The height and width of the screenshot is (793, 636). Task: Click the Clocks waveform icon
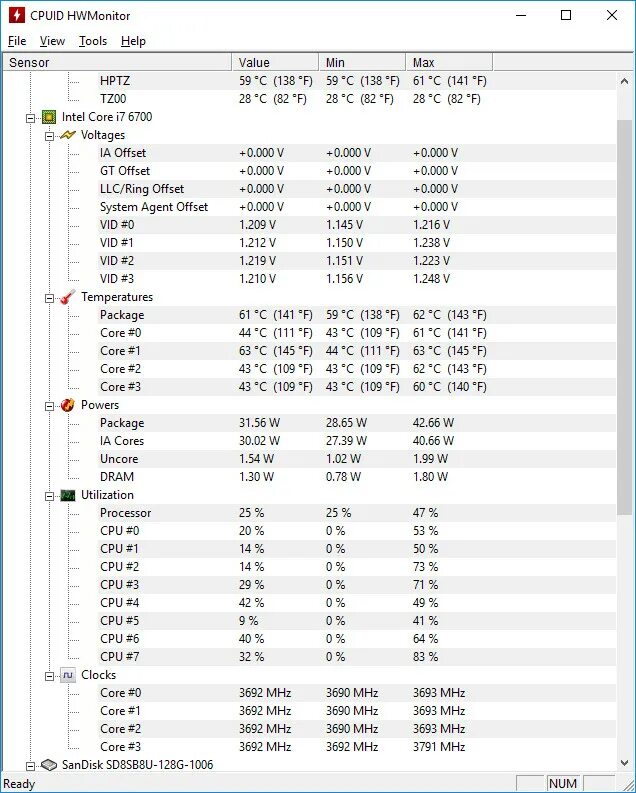click(68, 675)
